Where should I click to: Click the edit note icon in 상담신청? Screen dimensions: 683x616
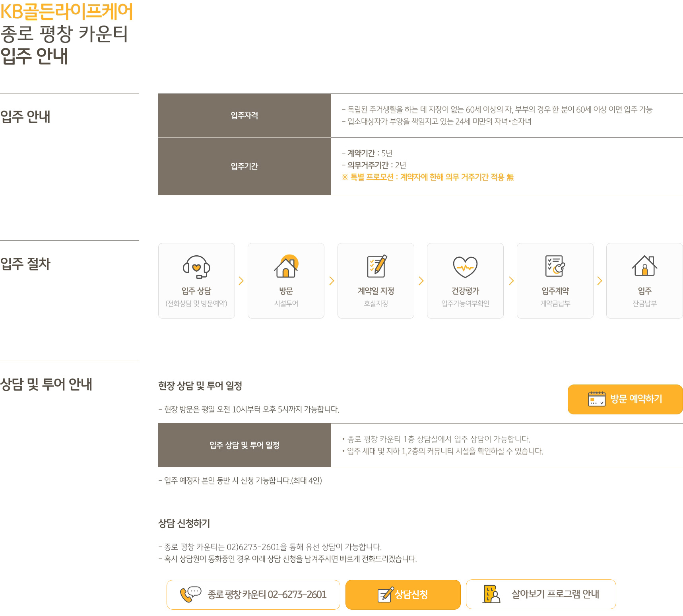pos(385,595)
